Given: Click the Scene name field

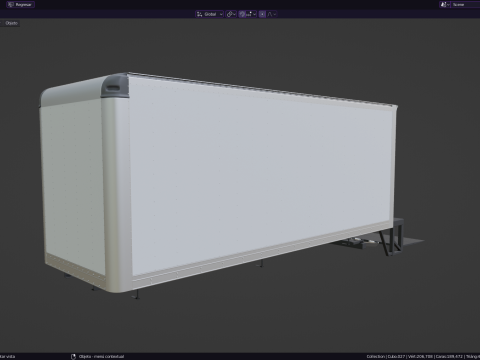Looking at the screenshot, I should (465, 5).
